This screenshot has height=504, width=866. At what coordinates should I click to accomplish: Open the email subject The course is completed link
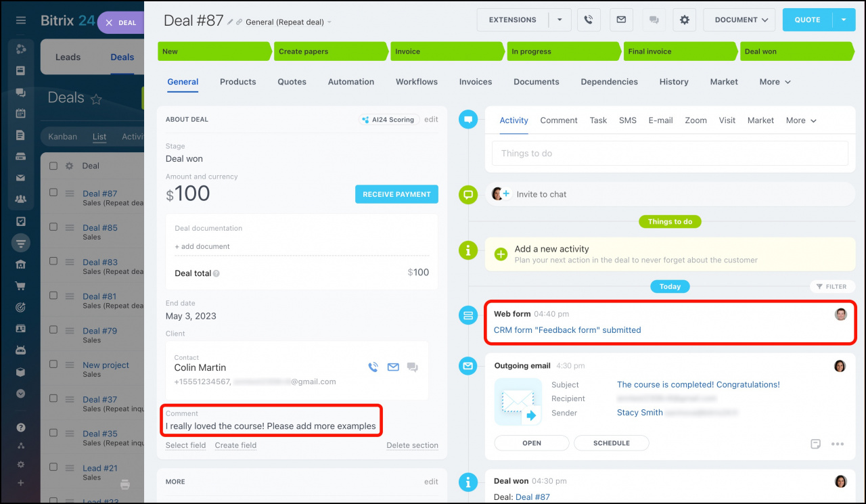698,384
